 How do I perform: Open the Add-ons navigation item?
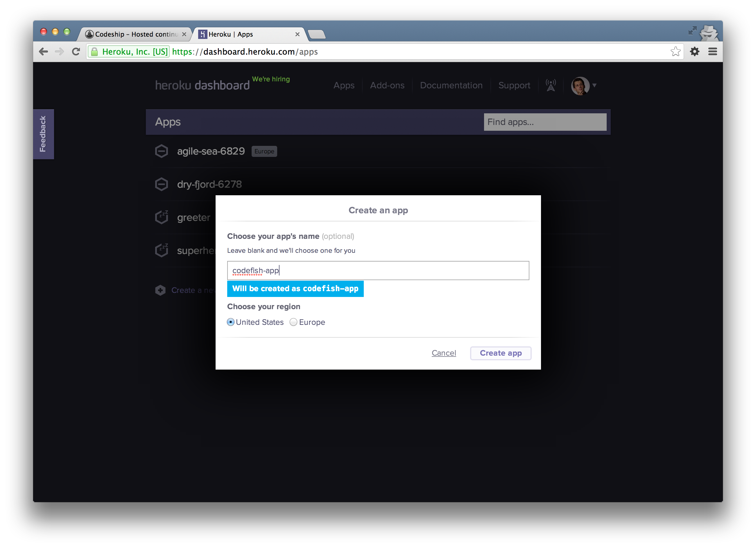[x=387, y=85]
